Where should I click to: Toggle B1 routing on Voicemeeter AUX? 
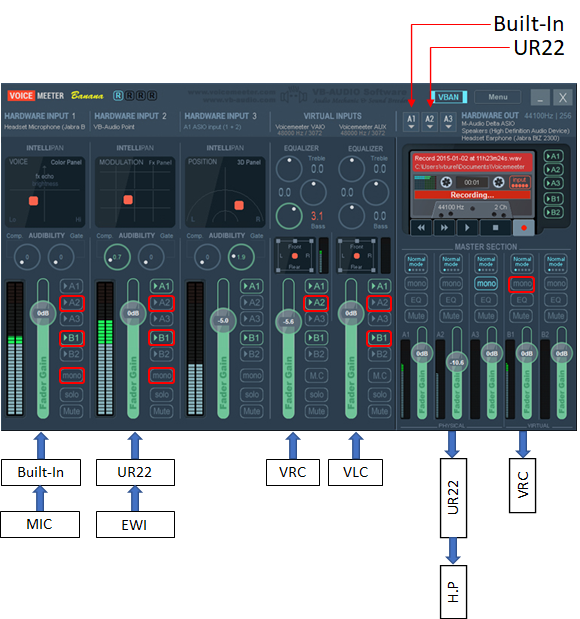click(379, 338)
